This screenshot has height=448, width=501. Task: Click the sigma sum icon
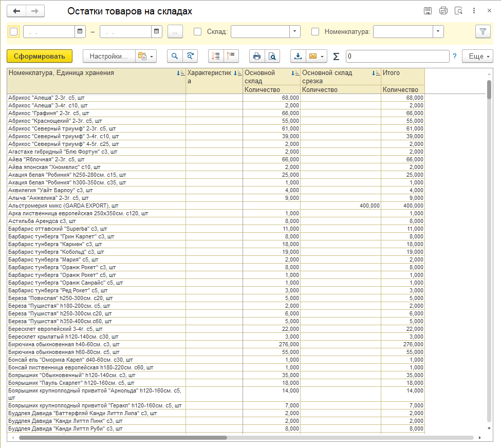336,57
